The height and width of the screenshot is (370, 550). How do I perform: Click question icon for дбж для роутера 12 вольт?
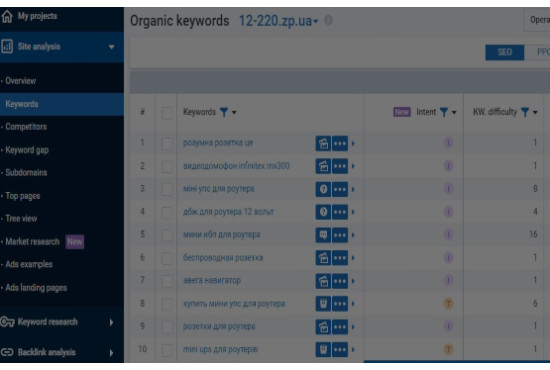[323, 212]
